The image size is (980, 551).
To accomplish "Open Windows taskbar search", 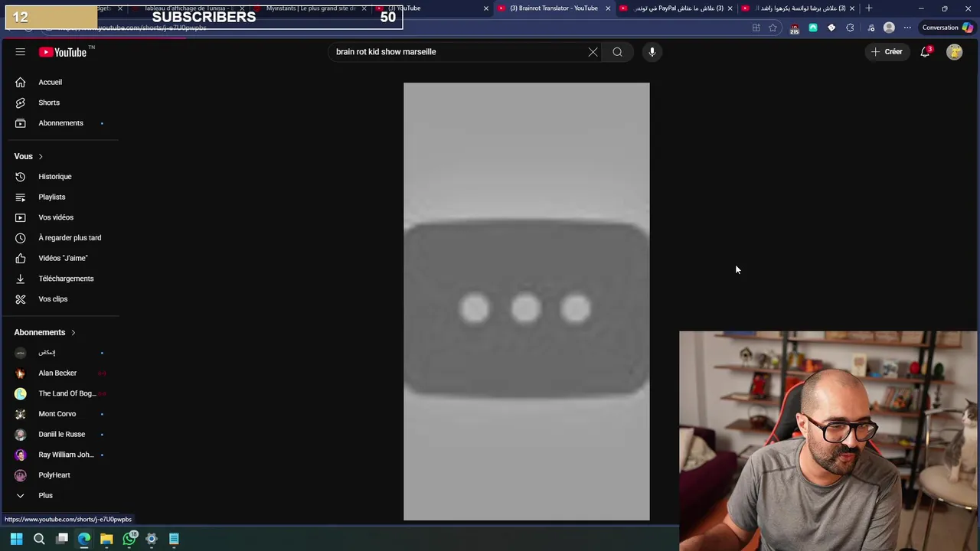I will point(39,539).
